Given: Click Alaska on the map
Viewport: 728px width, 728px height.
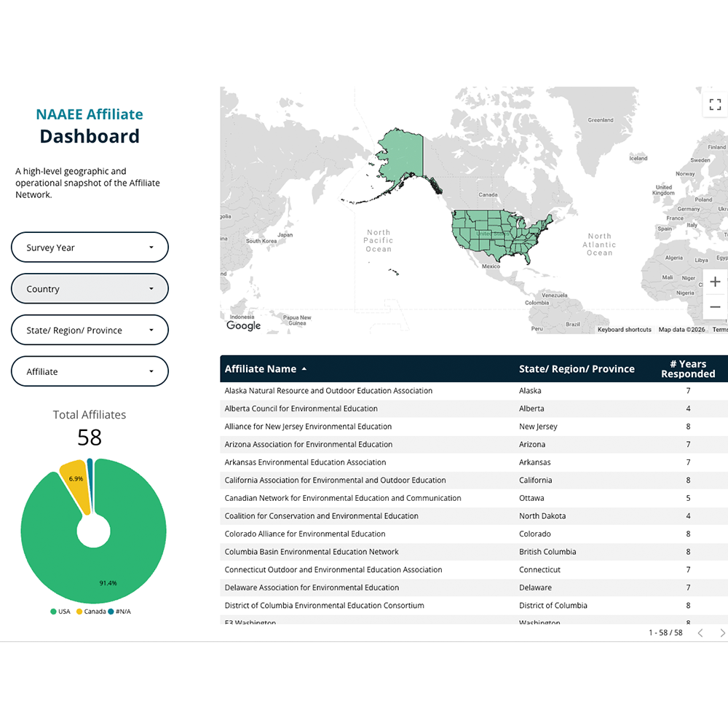Looking at the screenshot, I should [x=402, y=156].
